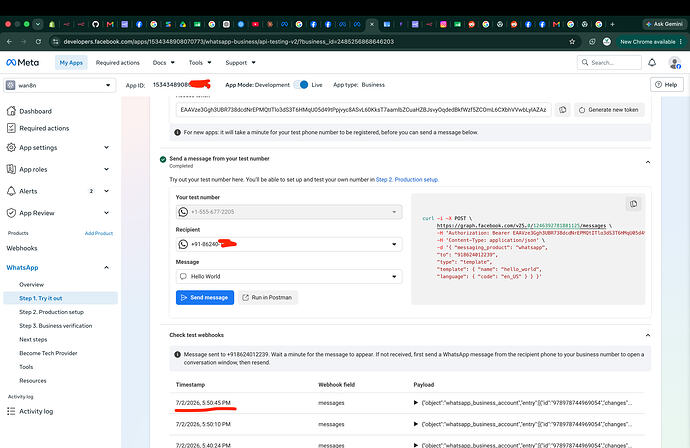Image resolution: width=690 pixels, height=448 pixels.
Task: Click the Search field
Action: point(609,62)
